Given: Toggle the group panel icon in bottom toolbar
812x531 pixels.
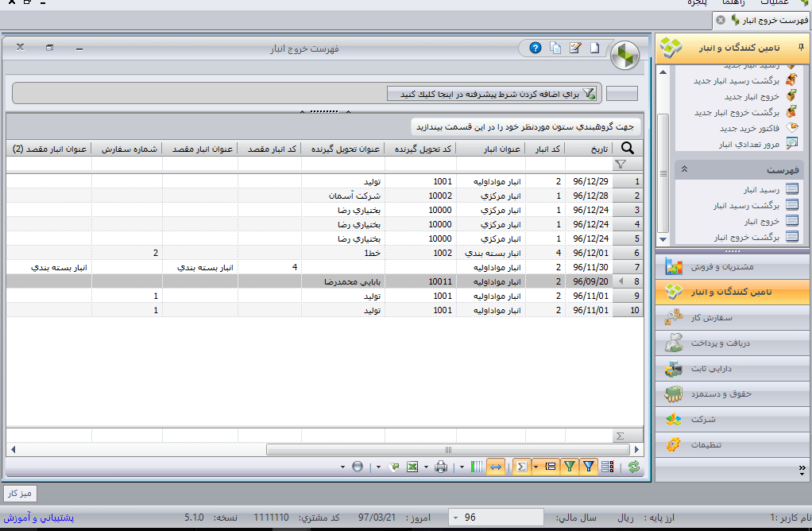Looking at the screenshot, I should pos(551,467).
